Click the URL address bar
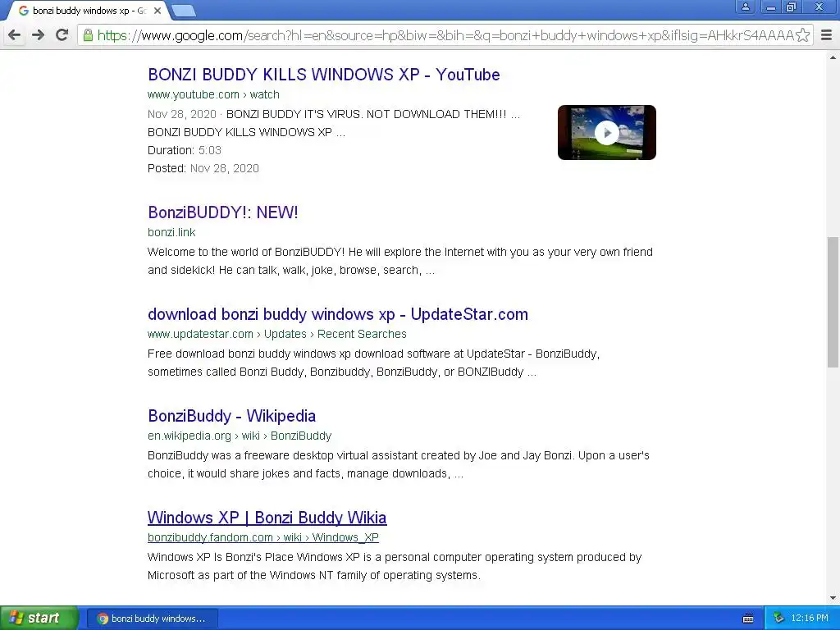The width and height of the screenshot is (840, 630). (x=445, y=35)
